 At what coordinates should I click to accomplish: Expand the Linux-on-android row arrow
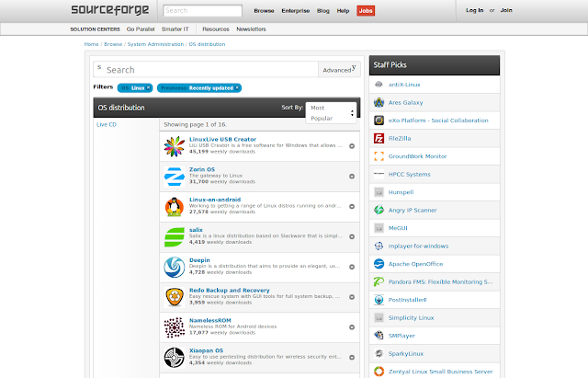click(352, 206)
